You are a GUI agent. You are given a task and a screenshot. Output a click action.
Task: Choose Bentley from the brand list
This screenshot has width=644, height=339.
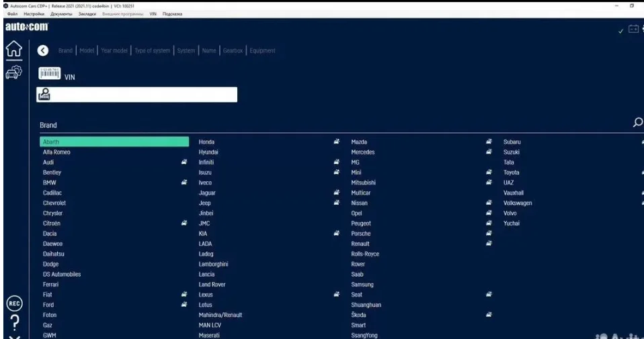(x=52, y=172)
